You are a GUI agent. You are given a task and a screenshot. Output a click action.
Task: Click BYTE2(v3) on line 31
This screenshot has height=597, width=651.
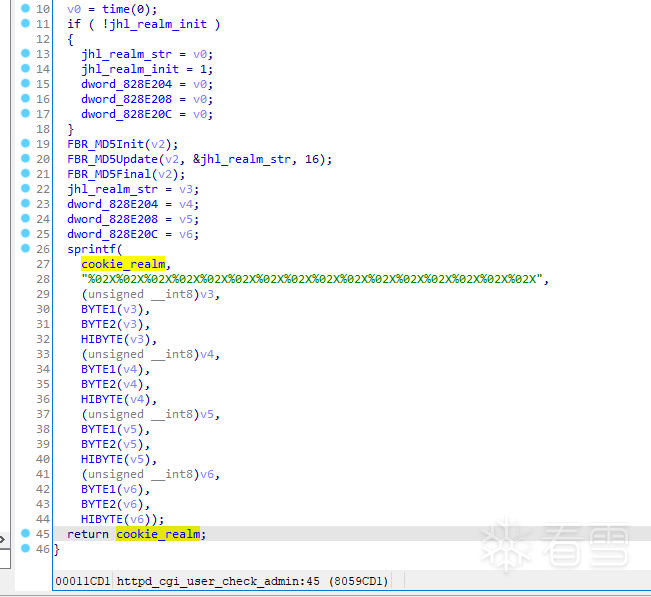click(112, 324)
